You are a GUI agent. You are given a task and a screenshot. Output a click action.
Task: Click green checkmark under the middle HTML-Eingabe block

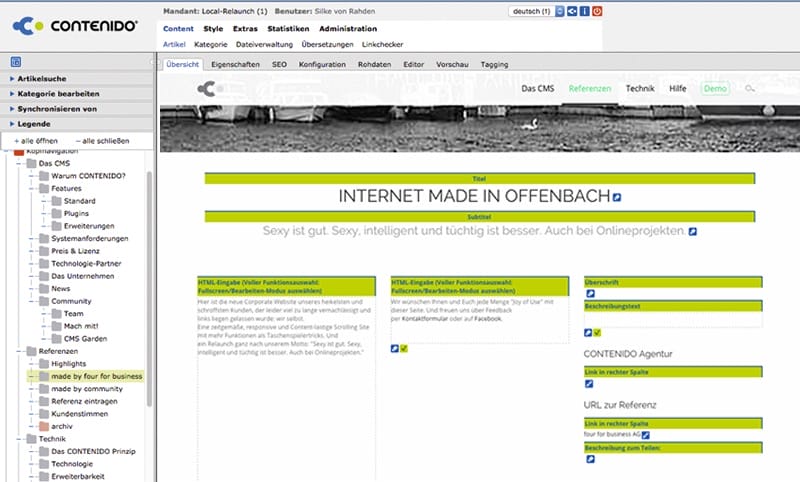coord(405,349)
